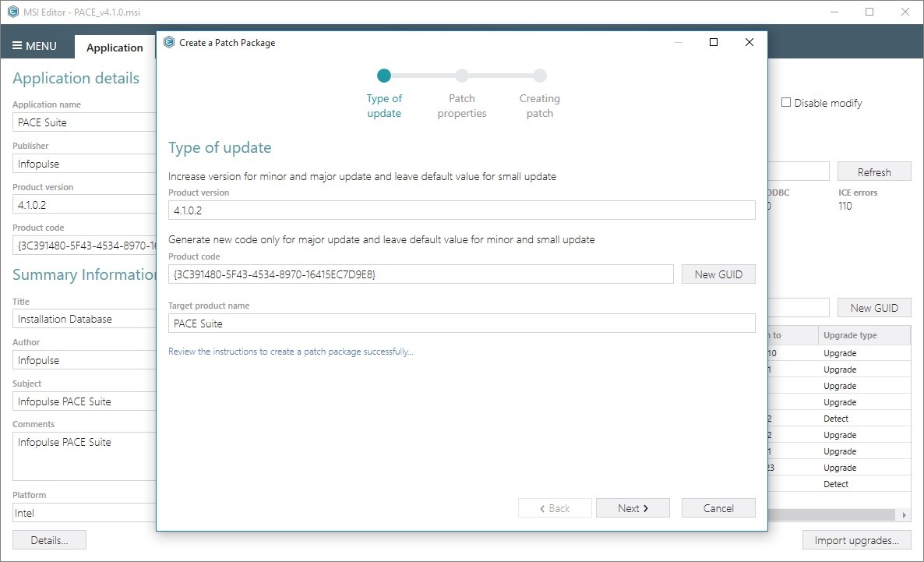This screenshot has height=562, width=924.
Task: Edit Author field in Summary Information
Action: [84, 360]
